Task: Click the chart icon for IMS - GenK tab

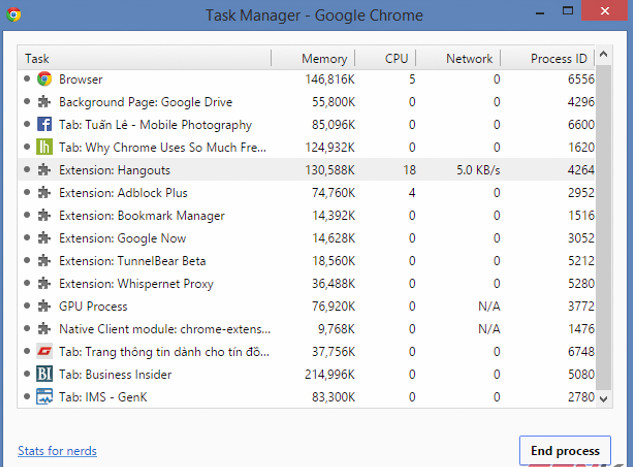Action: coord(44,397)
